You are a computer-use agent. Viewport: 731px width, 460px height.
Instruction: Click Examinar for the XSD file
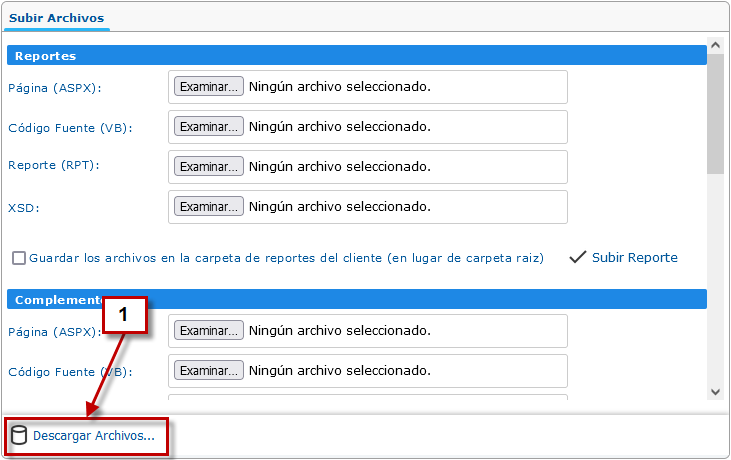coord(208,207)
